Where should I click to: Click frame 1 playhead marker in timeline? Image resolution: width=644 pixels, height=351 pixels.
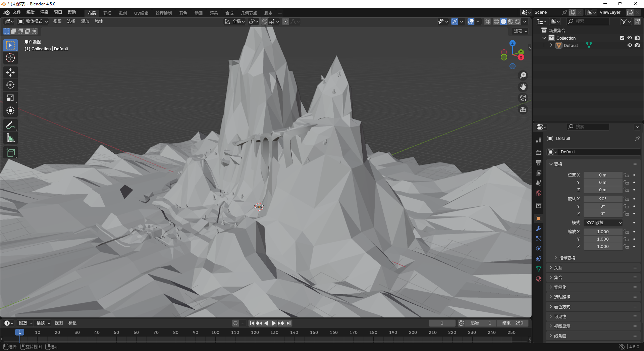19,332
